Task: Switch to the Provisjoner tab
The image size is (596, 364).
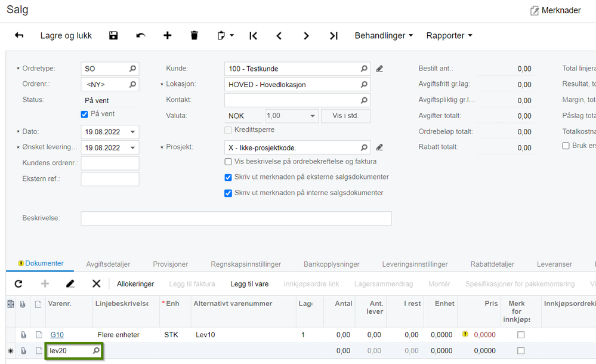Action: pyautogui.click(x=170, y=264)
